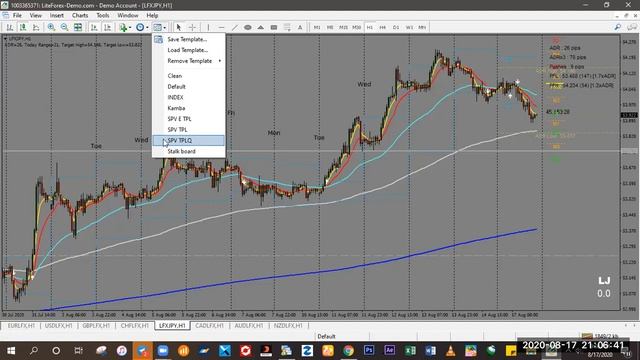Select the triangle drawing tool
Viewport: 640px width, 360px height.
click(x=260, y=27)
